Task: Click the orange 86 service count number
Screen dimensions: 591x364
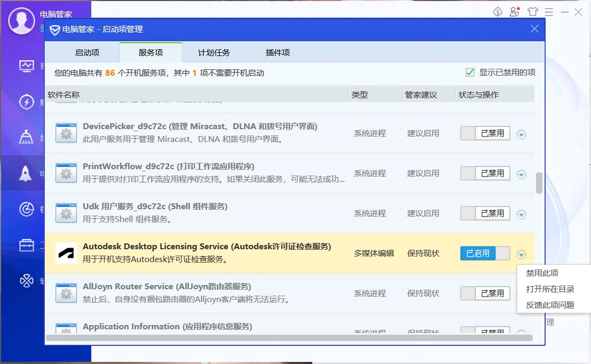Action: 110,73
